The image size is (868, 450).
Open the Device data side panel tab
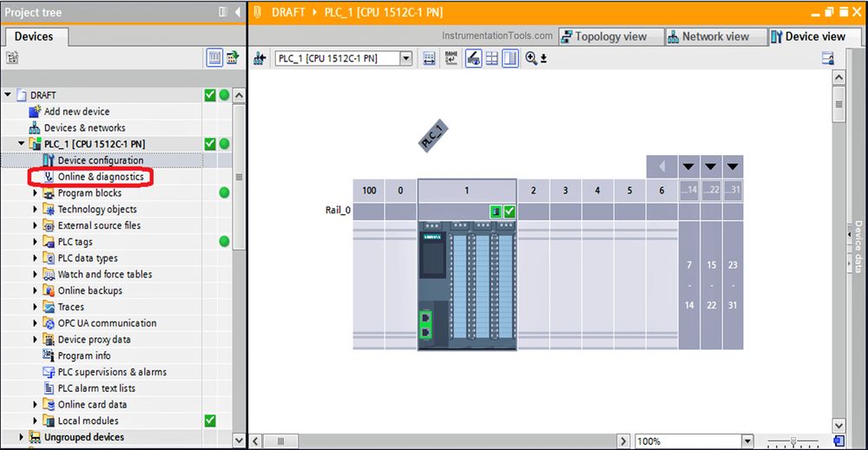click(858, 246)
